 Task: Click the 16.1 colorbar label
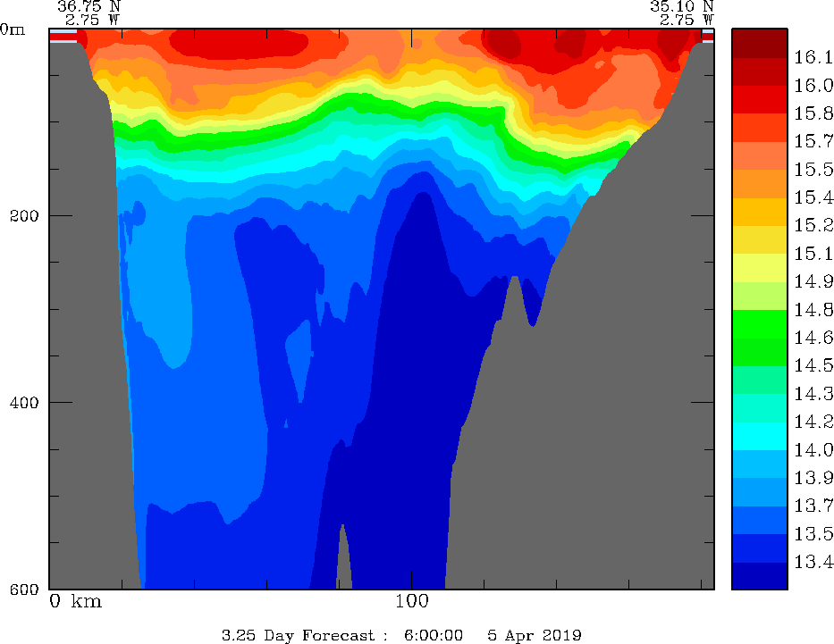(813, 57)
